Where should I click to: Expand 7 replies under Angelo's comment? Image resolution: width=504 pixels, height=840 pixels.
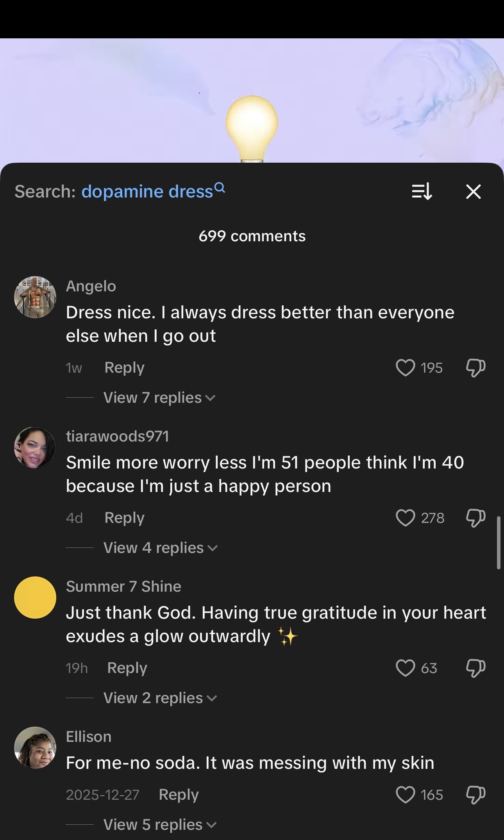(159, 398)
